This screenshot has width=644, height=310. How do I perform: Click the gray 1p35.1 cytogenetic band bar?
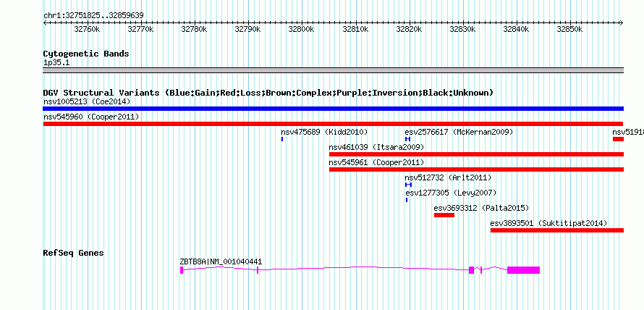[x=333, y=70]
